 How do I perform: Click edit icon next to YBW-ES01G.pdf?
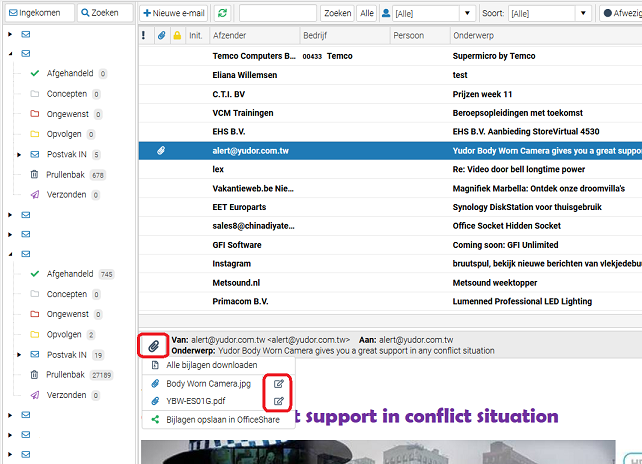tap(279, 402)
